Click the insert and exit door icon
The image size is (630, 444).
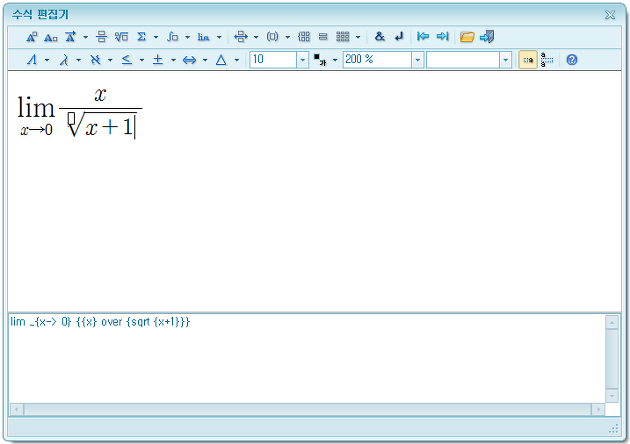pyautogui.click(x=487, y=37)
